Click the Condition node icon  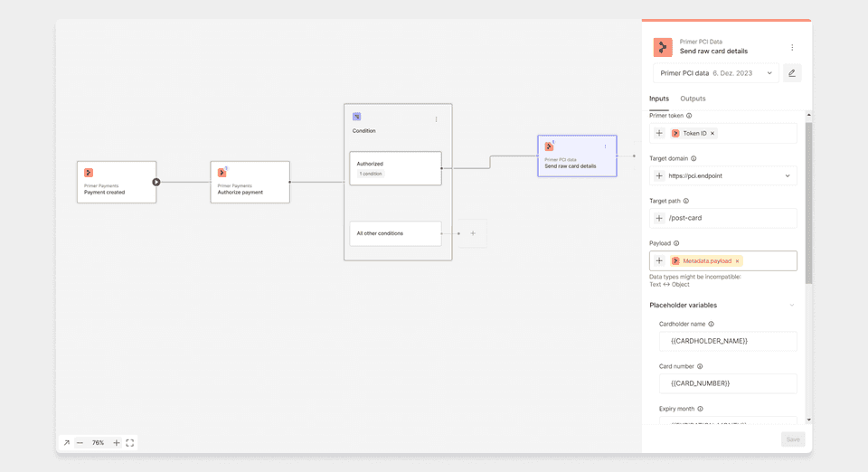tap(356, 117)
